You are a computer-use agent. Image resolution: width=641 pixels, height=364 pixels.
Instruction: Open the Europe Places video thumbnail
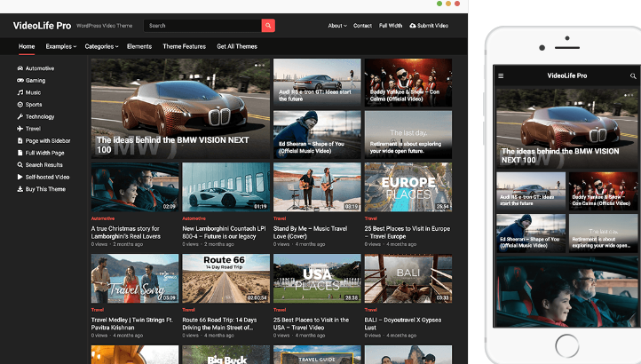(408, 187)
